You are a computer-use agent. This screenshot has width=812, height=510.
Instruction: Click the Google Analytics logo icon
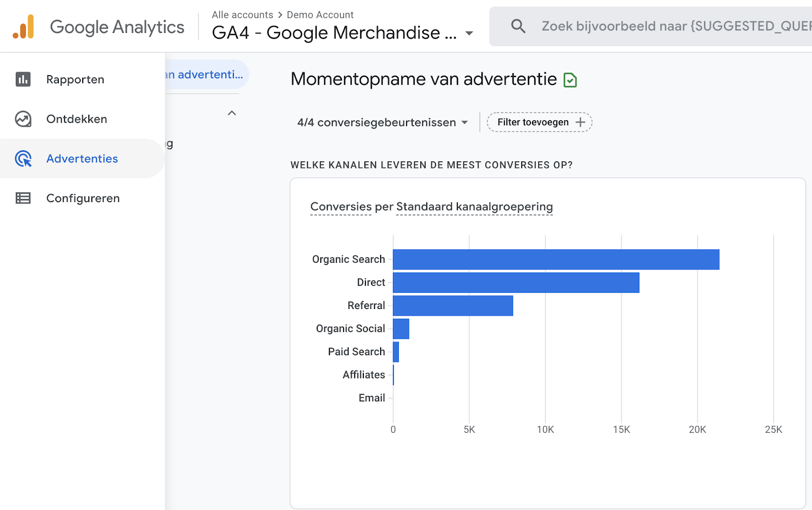[23, 27]
